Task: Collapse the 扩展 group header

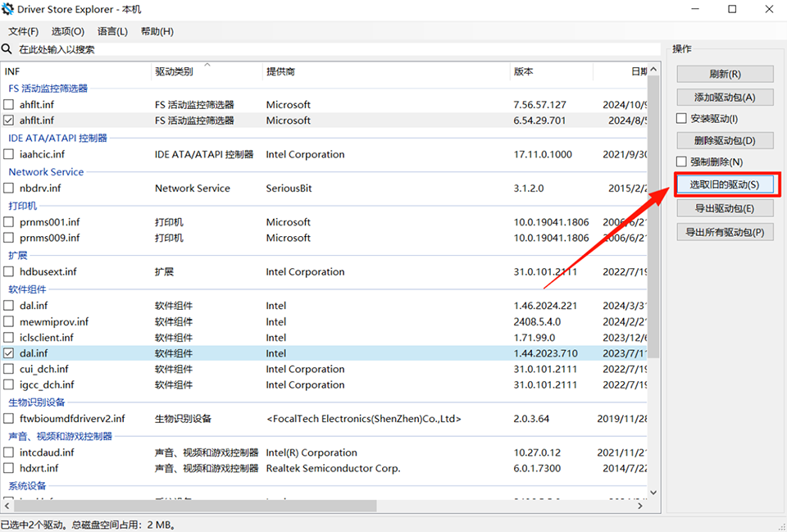Action: [x=17, y=256]
